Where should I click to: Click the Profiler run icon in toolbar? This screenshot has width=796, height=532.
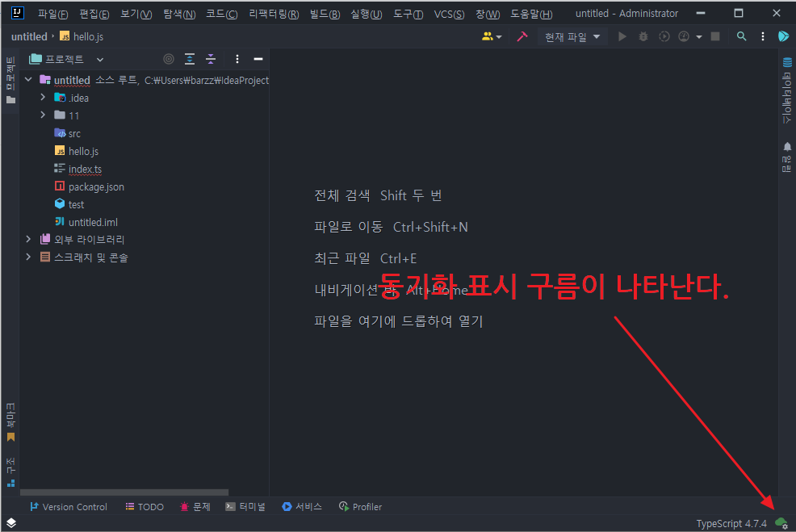tap(684, 36)
